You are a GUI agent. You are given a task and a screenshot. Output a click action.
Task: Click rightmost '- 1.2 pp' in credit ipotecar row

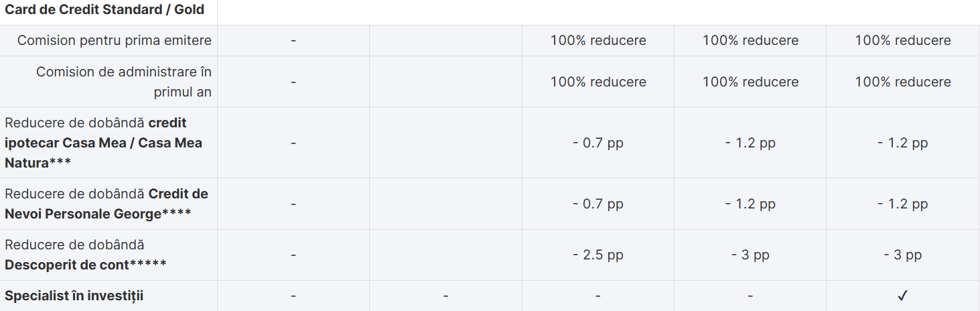[902, 143]
